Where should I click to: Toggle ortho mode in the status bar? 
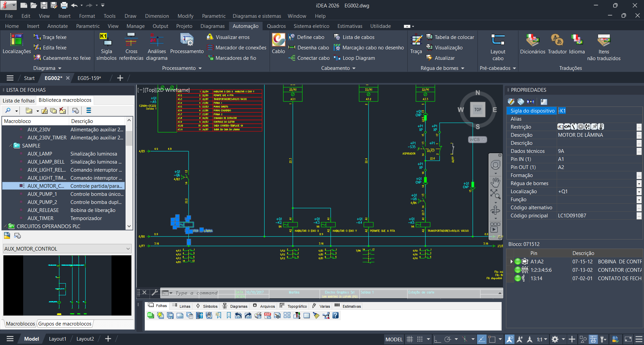(x=437, y=339)
